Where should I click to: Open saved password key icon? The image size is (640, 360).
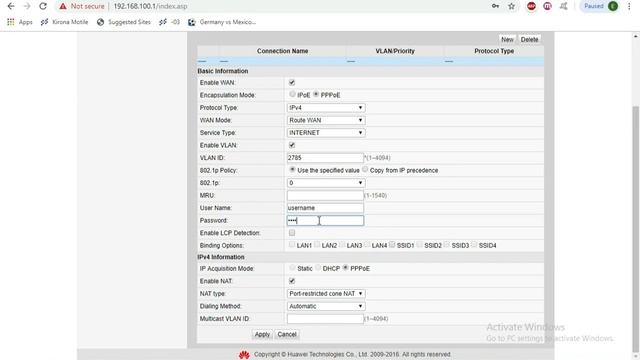[x=495, y=6]
